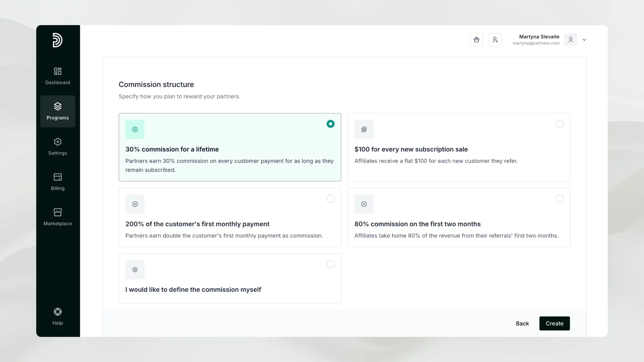This screenshot has width=644, height=362.
Task: Open Settings gear in sidebar
Action: tap(58, 142)
